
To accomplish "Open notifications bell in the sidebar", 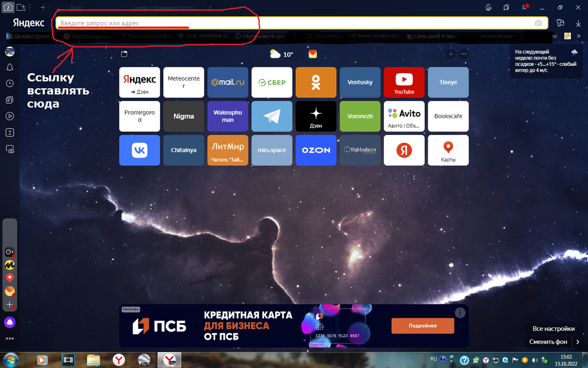I will [9, 67].
